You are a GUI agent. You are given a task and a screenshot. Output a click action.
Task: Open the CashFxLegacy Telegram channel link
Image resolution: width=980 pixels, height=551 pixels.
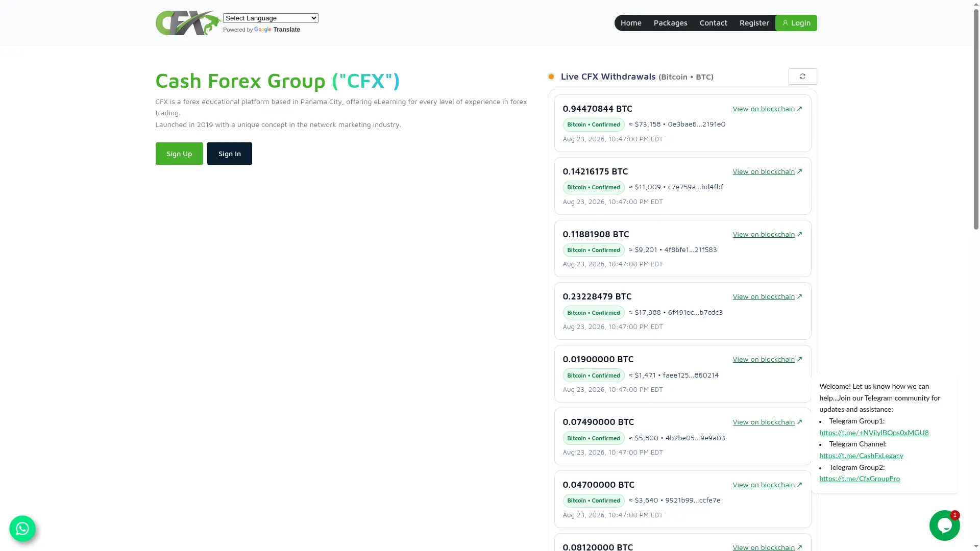point(861,456)
